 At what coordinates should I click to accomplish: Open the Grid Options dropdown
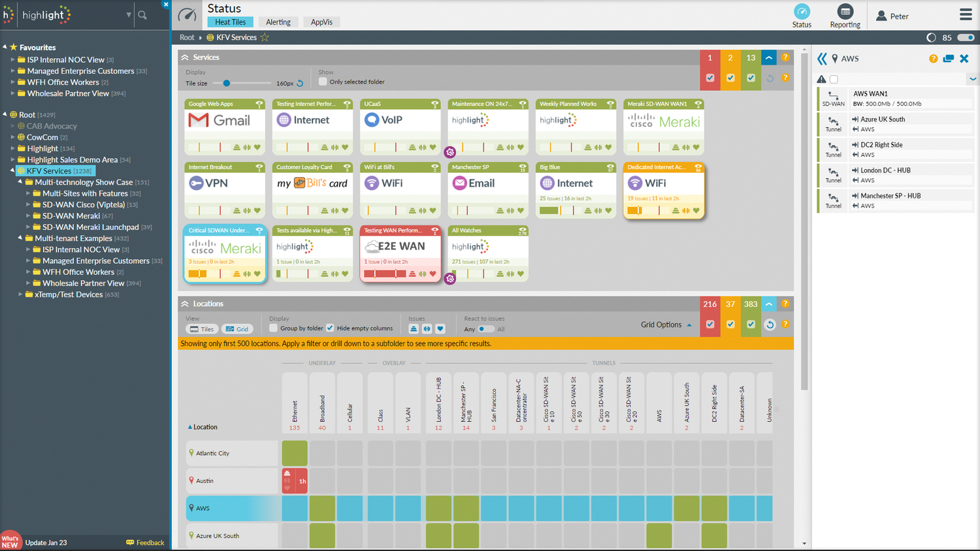pyautogui.click(x=662, y=324)
